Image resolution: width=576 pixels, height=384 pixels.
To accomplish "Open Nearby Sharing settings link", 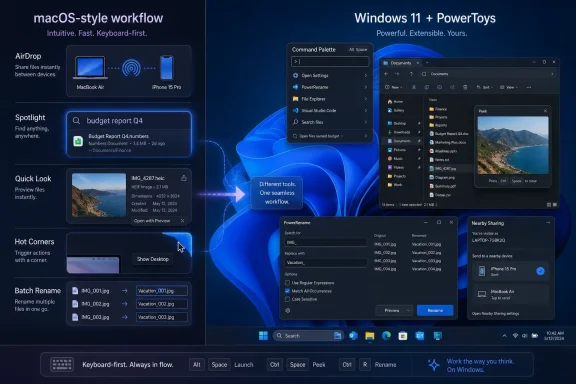I will click(495, 313).
